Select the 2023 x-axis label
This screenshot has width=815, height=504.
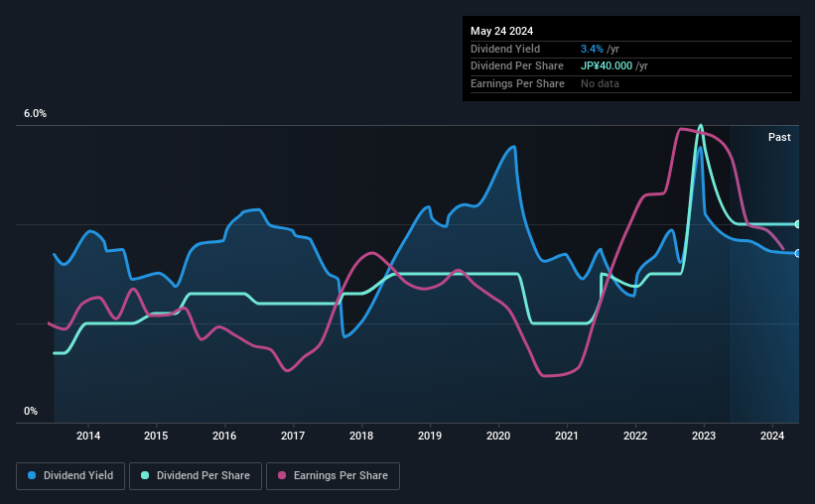(x=704, y=436)
